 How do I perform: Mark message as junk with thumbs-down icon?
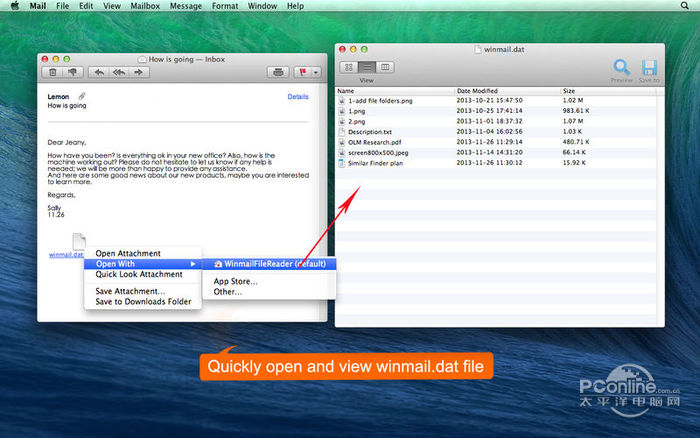72,72
